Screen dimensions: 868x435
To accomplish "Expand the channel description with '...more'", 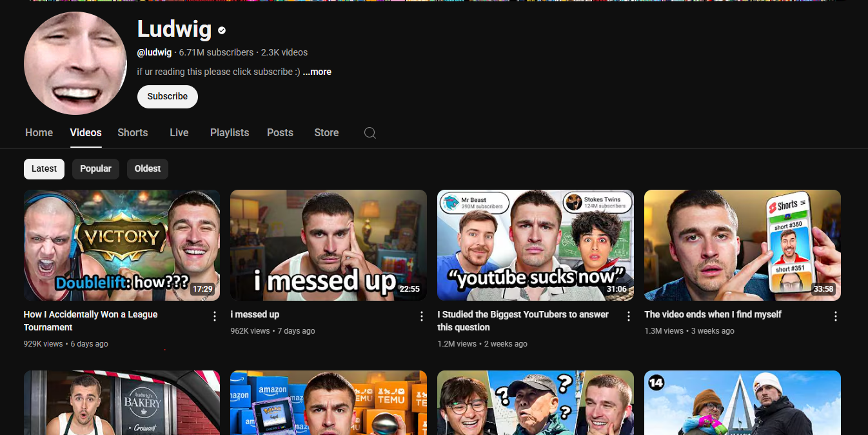I will point(317,72).
